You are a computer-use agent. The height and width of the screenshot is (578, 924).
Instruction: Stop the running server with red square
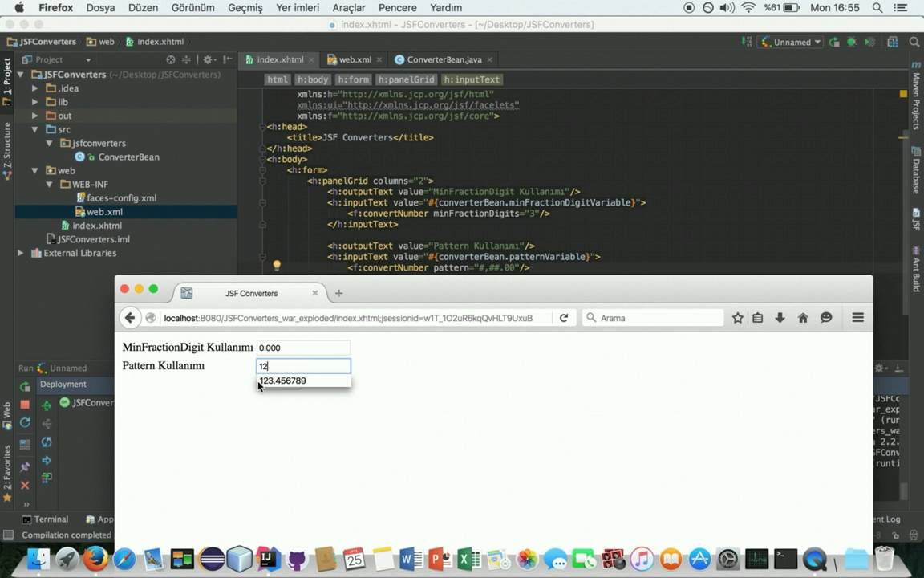point(25,405)
